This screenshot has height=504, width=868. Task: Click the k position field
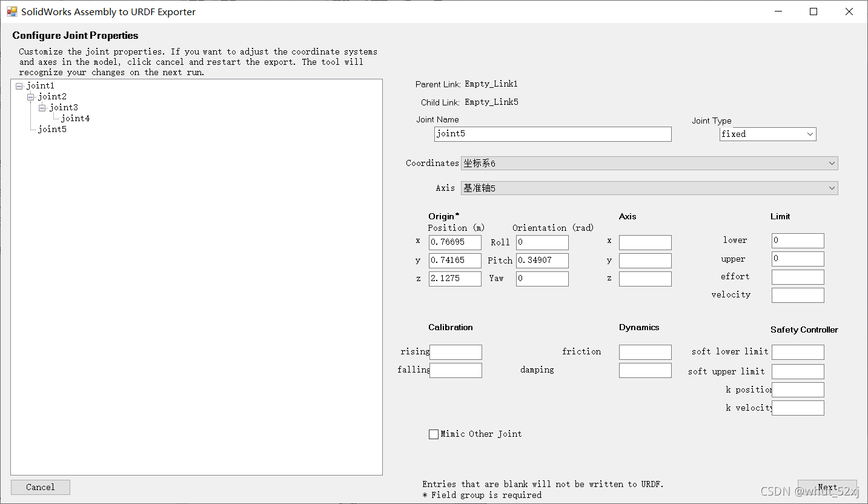(x=798, y=390)
